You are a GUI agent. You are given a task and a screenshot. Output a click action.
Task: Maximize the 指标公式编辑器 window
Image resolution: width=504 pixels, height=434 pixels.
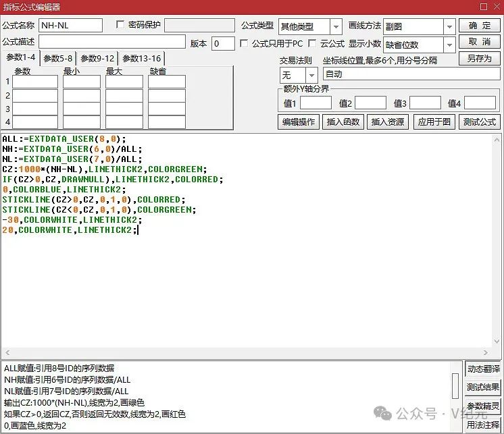pyautogui.click(x=484, y=7)
